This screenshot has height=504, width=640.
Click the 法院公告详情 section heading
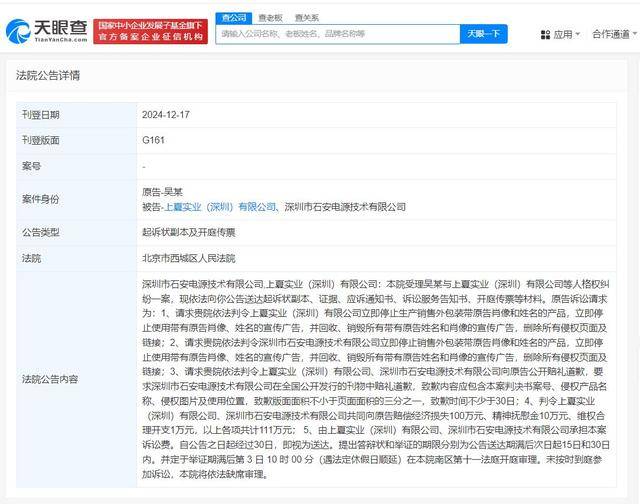point(48,75)
